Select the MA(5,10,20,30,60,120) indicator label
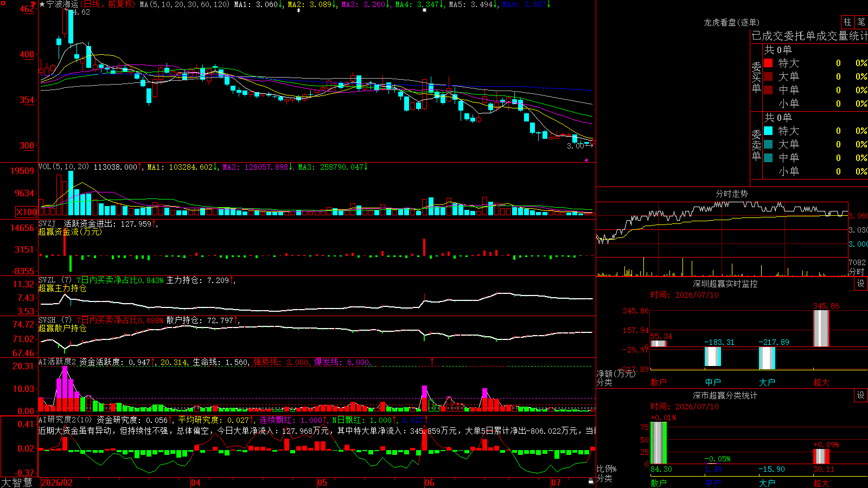Viewport: 868px width, 488px height. coord(185,4)
